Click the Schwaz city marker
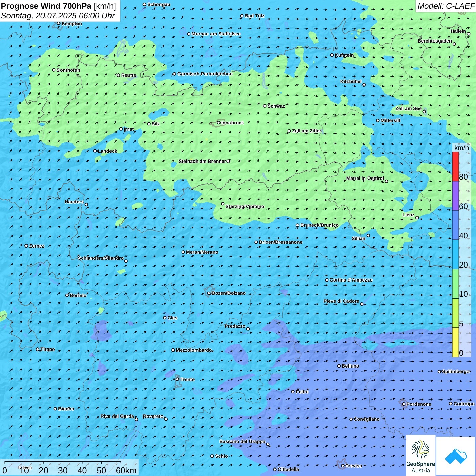The height and width of the screenshot is (476, 476). coord(265,106)
